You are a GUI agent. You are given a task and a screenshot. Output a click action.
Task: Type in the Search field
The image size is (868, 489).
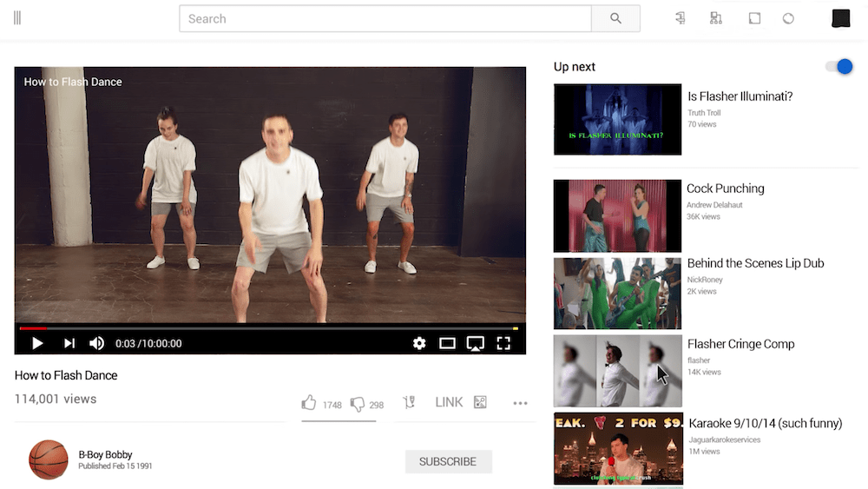pos(385,18)
